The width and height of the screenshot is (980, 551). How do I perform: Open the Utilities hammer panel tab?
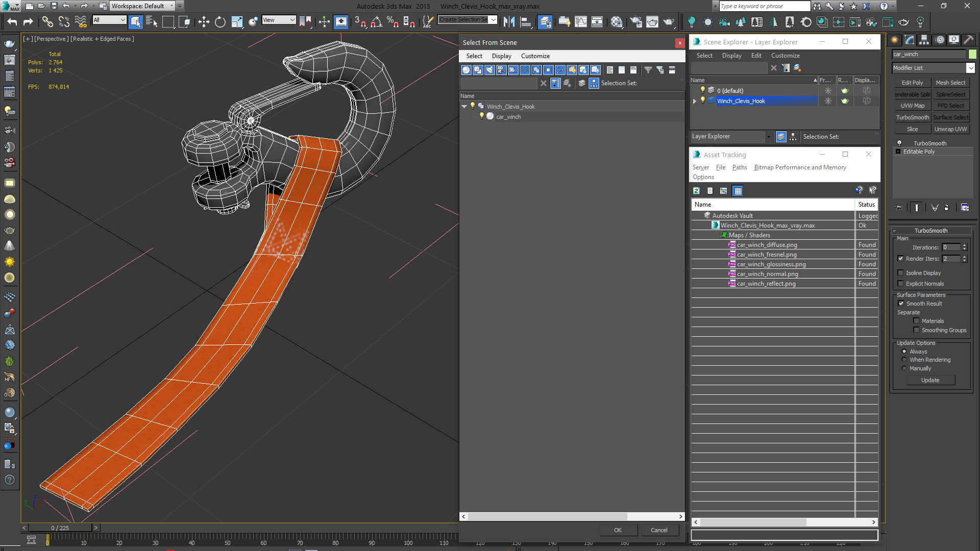[x=968, y=40]
